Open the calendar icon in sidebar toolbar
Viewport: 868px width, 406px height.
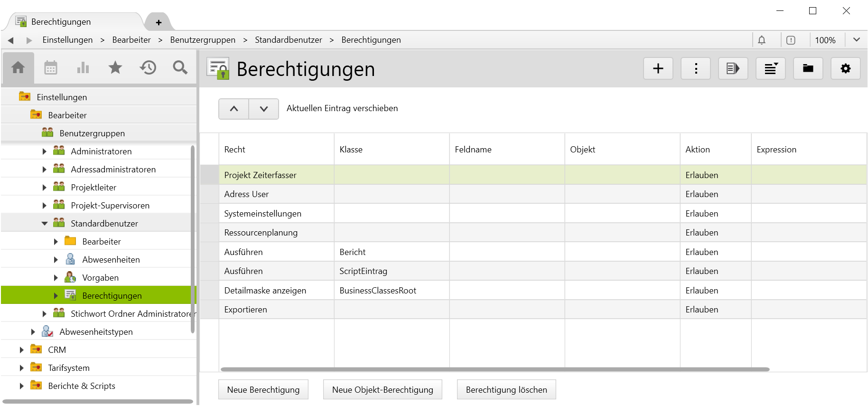tap(51, 68)
